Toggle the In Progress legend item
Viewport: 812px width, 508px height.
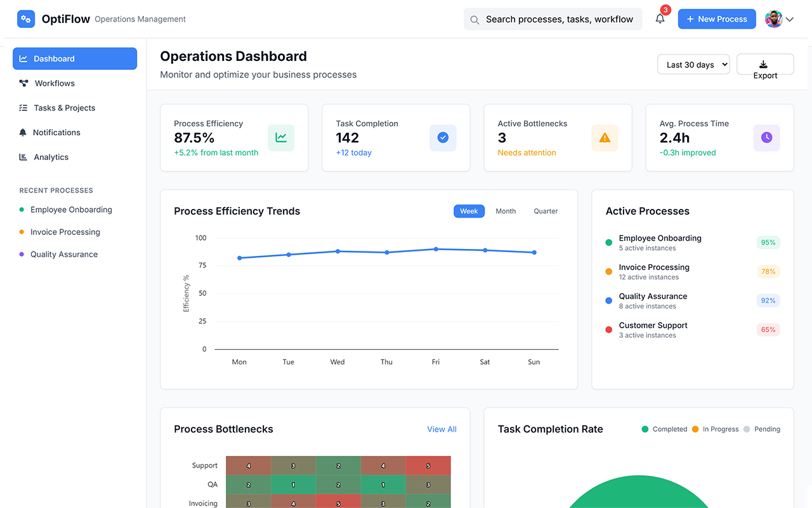[715, 429]
